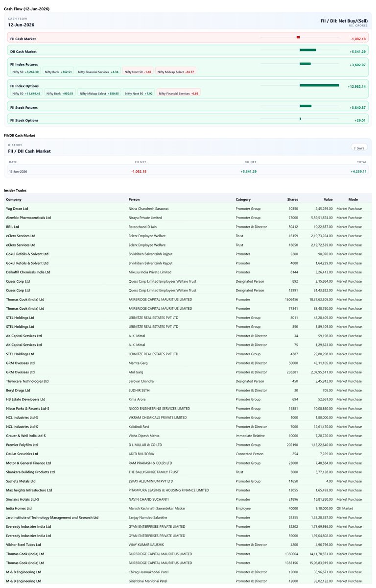Screen dimensions: 376x588
Task: Click the Value column header
Action: tap(328, 199)
